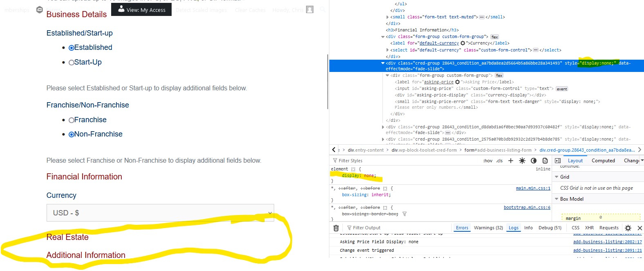Click display: none declaration in element rule
Screen dimensions: 644x271
(359, 176)
